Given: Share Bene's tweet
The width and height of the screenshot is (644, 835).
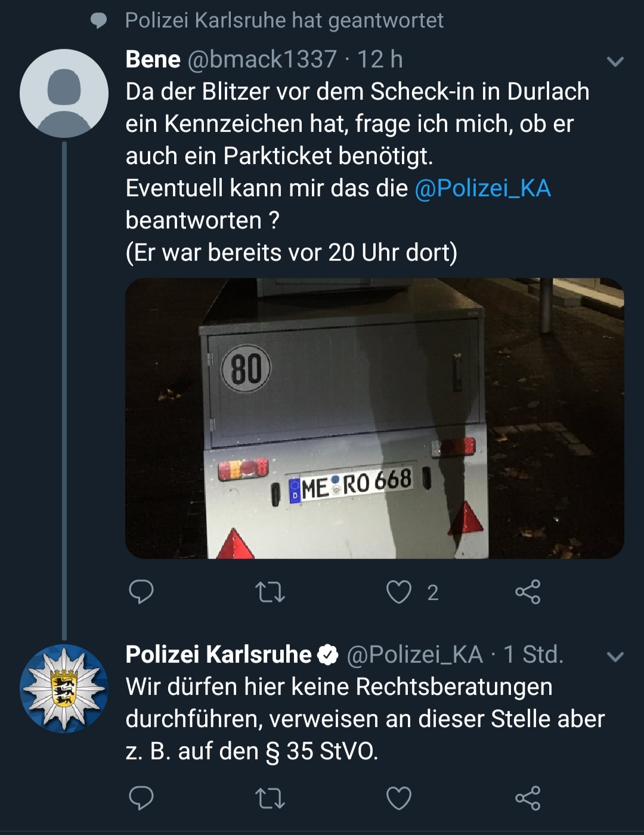Looking at the screenshot, I should point(528,592).
